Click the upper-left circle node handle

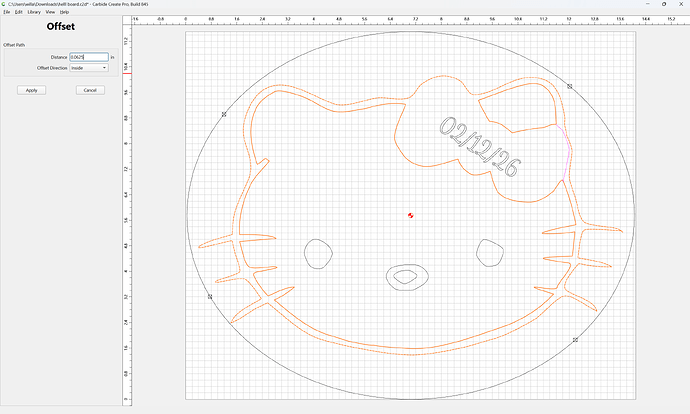(224, 114)
